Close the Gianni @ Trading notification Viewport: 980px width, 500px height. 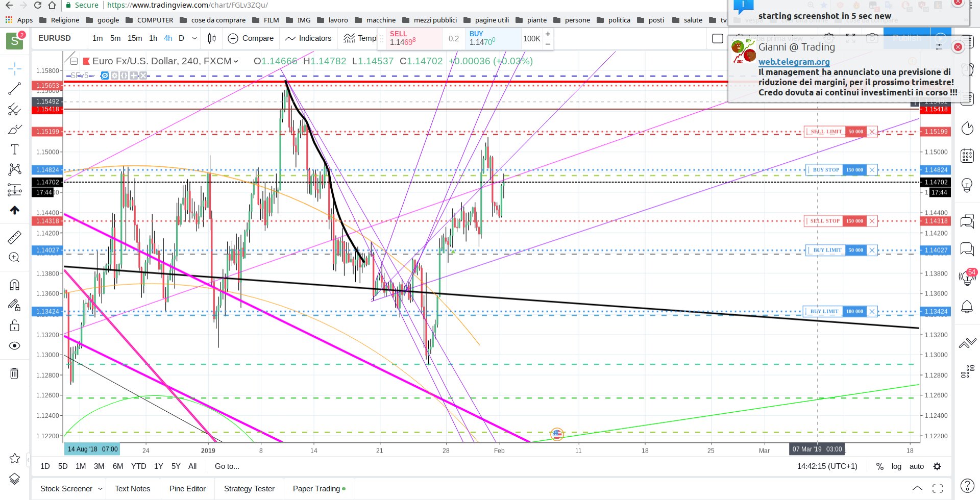958,47
